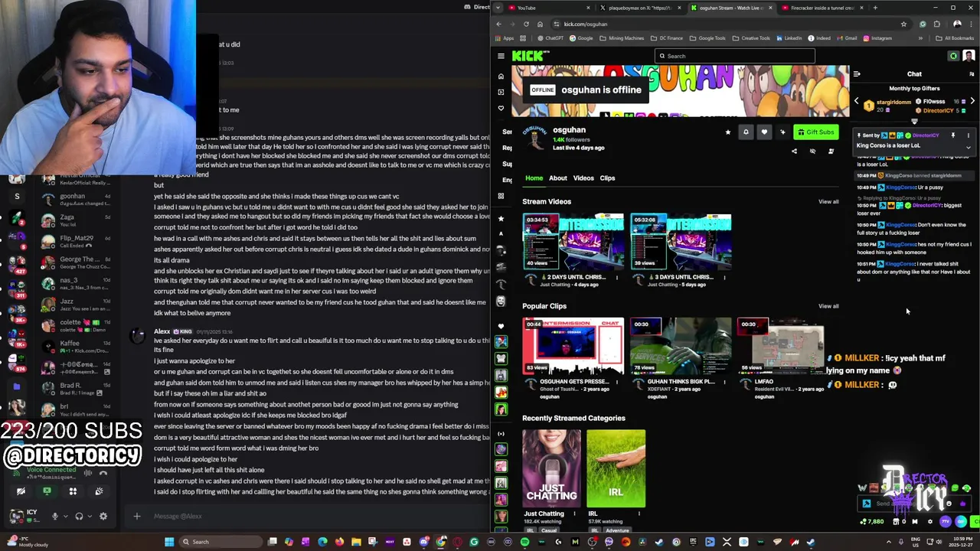980x551 pixels.
Task: Open the ChatGPT bookmark
Action: 550,38
